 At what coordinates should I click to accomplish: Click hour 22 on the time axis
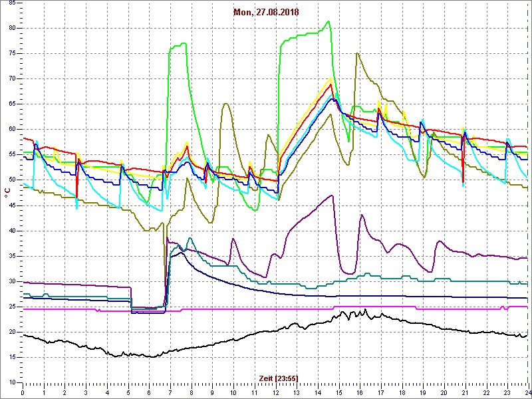485,392
